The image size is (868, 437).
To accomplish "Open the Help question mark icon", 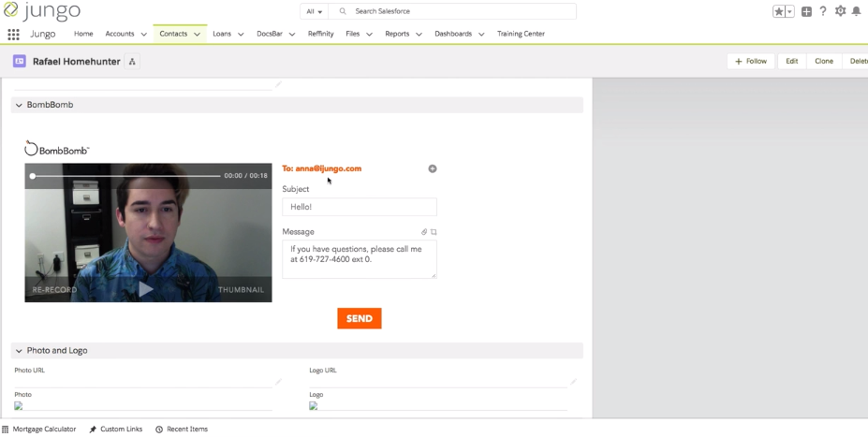I will pos(823,11).
